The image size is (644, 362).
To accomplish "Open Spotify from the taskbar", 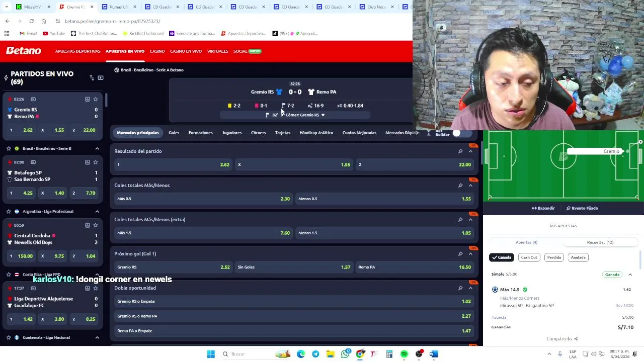I will 404,354.
